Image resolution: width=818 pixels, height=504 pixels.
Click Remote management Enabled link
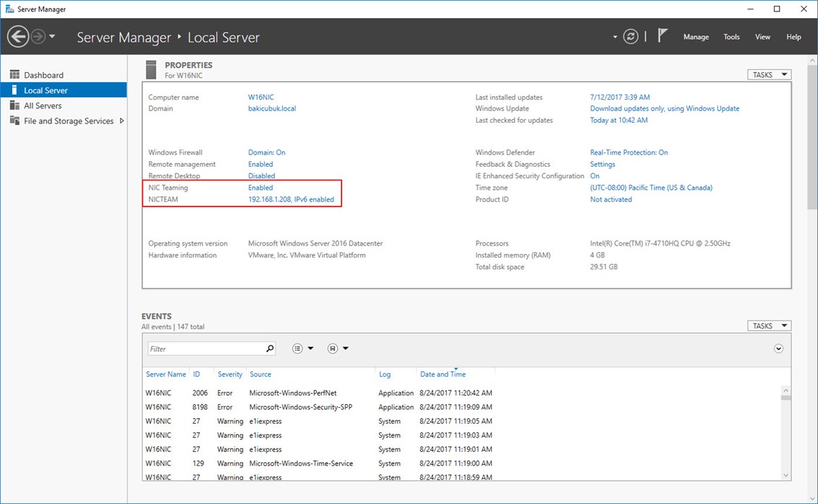click(261, 164)
